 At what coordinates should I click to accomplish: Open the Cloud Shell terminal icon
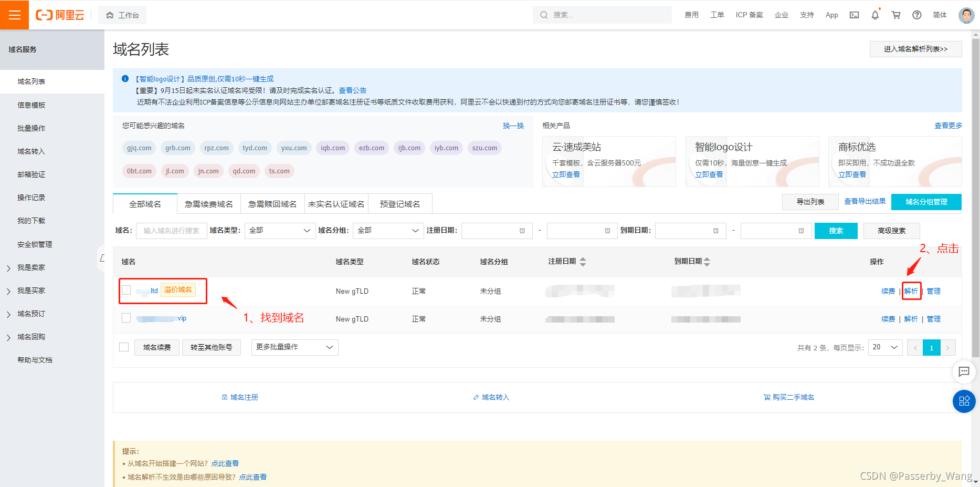pyautogui.click(x=854, y=15)
